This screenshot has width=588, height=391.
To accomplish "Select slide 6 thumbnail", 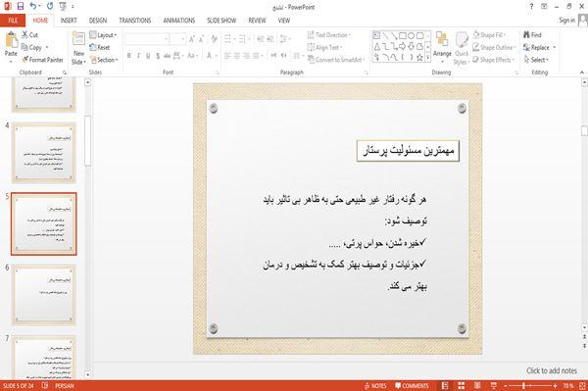I will 44,295.
